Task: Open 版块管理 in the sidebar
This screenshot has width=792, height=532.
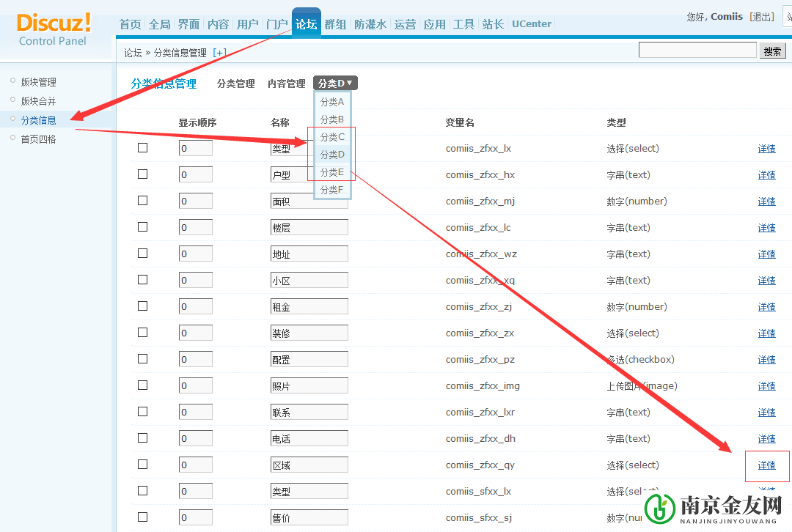Action: pos(37,81)
